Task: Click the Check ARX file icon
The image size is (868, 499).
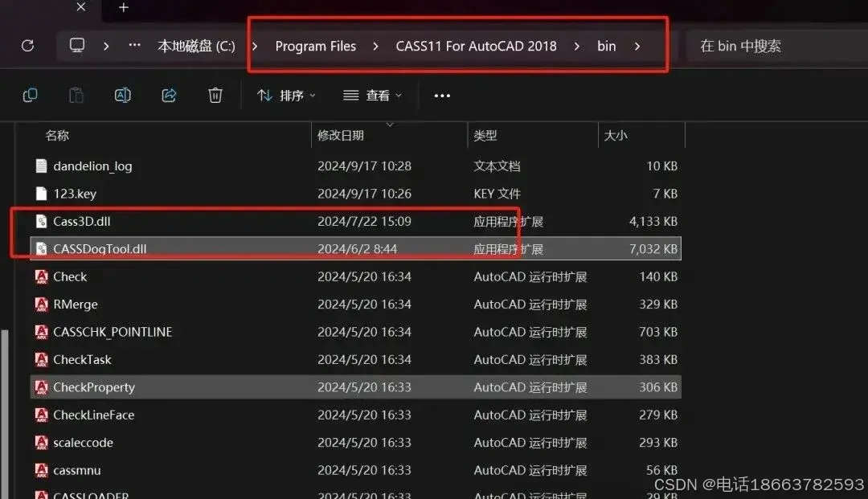Action: 42,276
